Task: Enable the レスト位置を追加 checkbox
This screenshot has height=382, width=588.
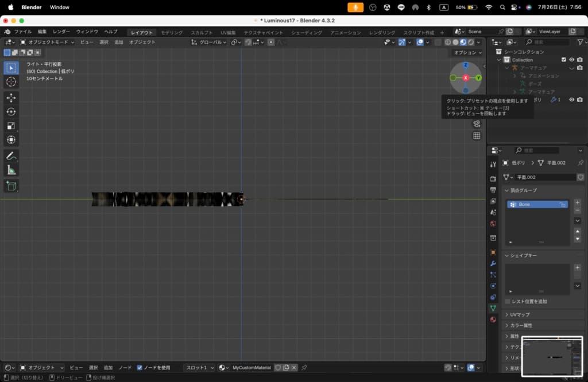Action: click(508, 301)
